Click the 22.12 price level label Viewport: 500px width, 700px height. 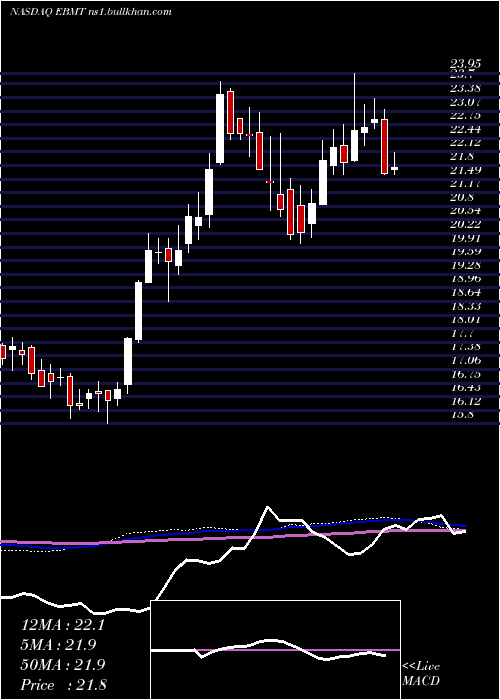click(x=468, y=142)
